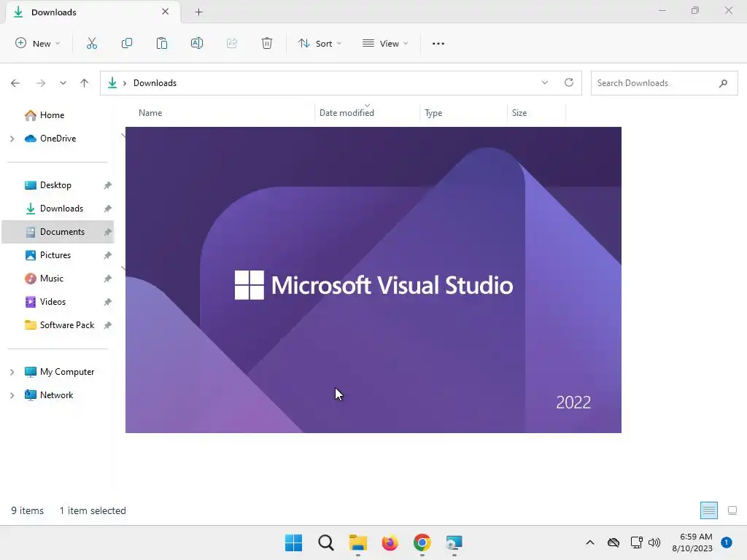The width and height of the screenshot is (747, 560).
Task: Click the Share icon in toolbar
Action: click(232, 43)
